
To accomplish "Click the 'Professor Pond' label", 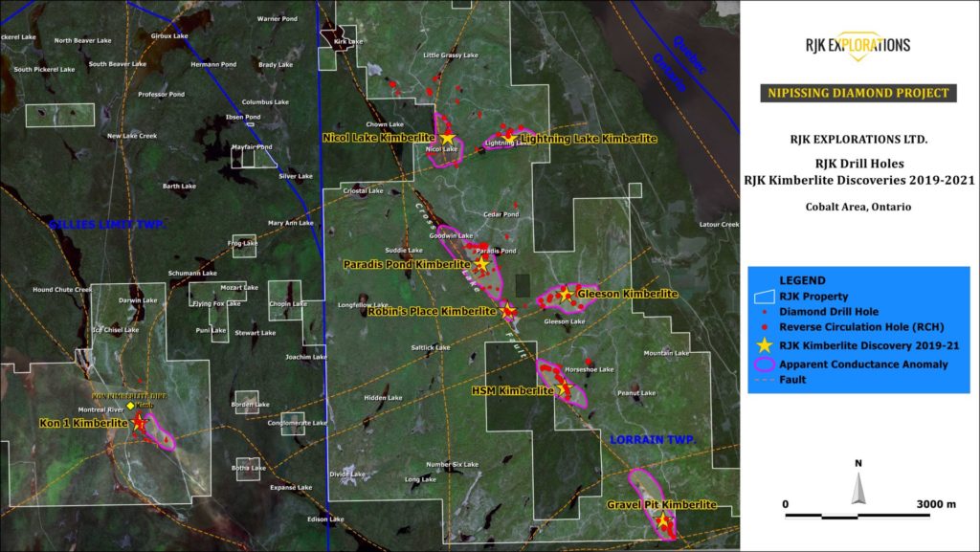I will point(161,95).
